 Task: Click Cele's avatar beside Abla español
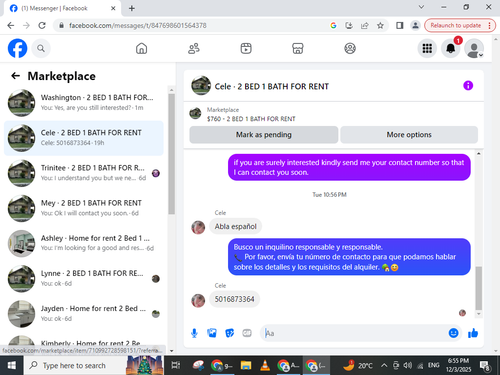point(198,227)
